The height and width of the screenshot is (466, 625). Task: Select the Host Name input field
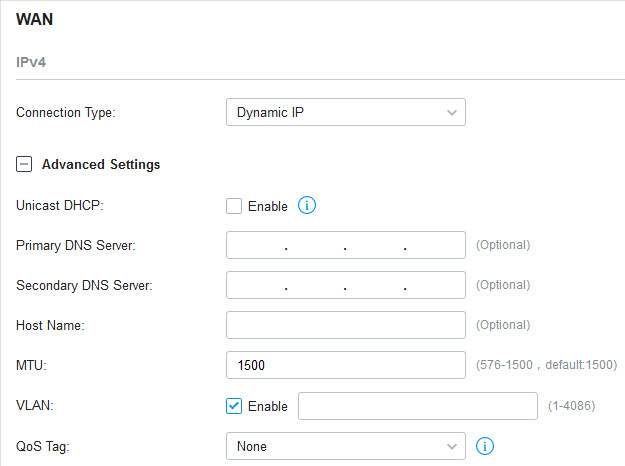(x=346, y=325)
